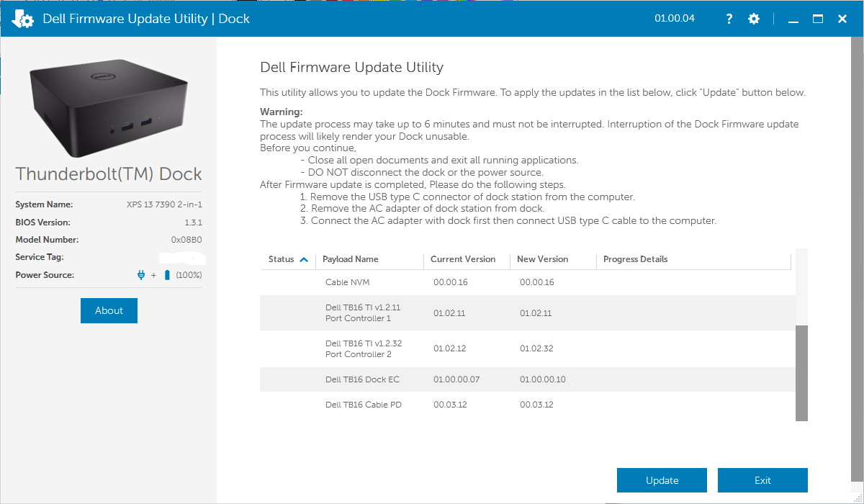Select the Cable NVM row
Image resolution: width=864 pixels, height=504 pixels.
click(x=527, y=282)
